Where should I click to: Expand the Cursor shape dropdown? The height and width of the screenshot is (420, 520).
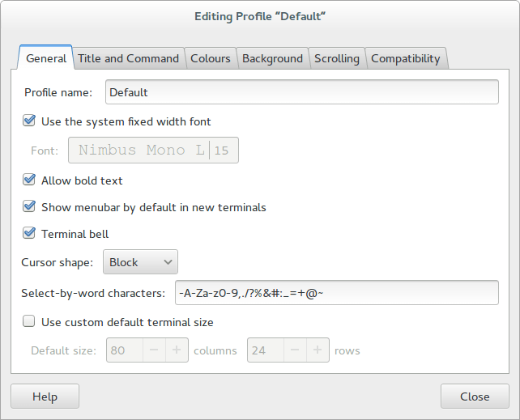click(140, 262)
